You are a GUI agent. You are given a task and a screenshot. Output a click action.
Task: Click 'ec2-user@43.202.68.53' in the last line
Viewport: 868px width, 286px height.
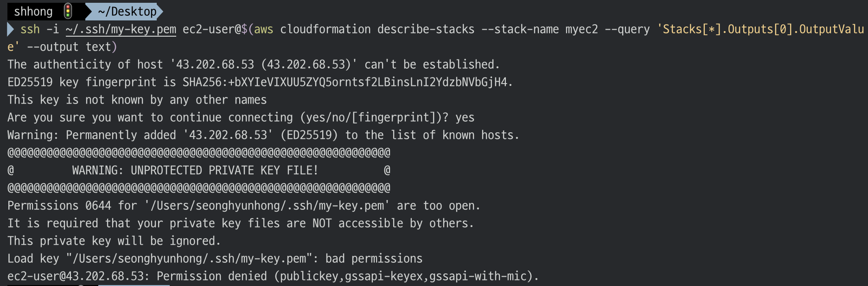click(x=76, y=276)
